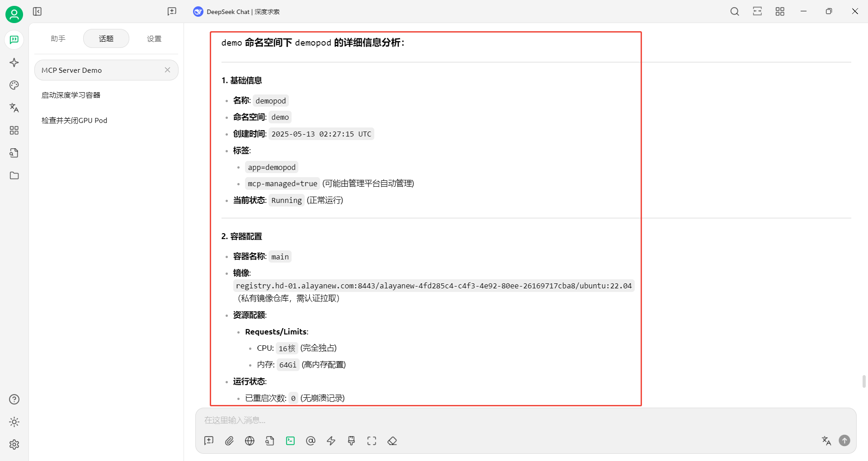
Task: Open the paintings palette icon in sidebar
Action: (14, 85)
